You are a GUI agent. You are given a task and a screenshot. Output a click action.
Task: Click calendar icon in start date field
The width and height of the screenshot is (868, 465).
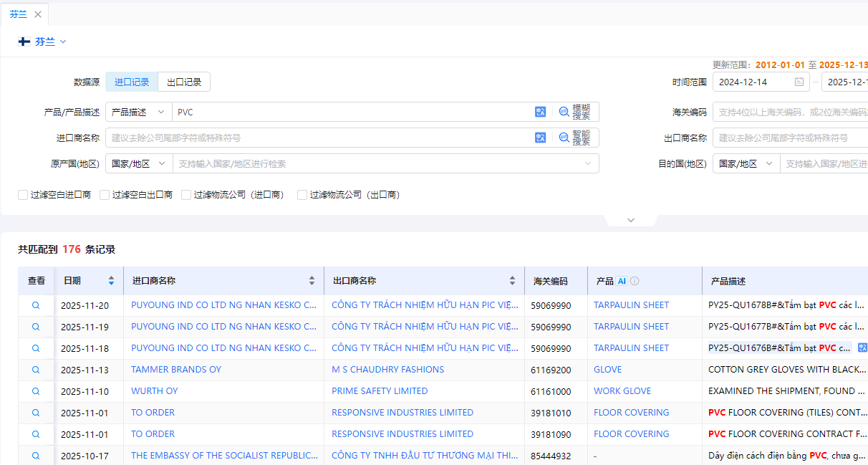tap(799, 82)
